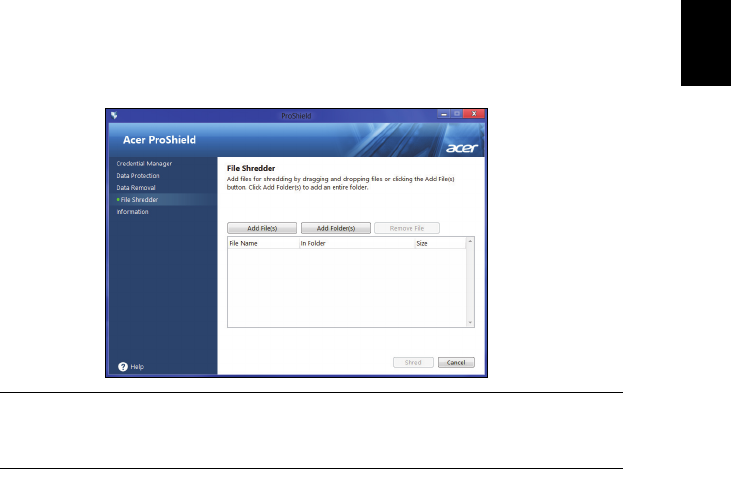This screenshot has height=478, width=731.
Task: Click the Cancel button
Action: [x=456, y=362]
